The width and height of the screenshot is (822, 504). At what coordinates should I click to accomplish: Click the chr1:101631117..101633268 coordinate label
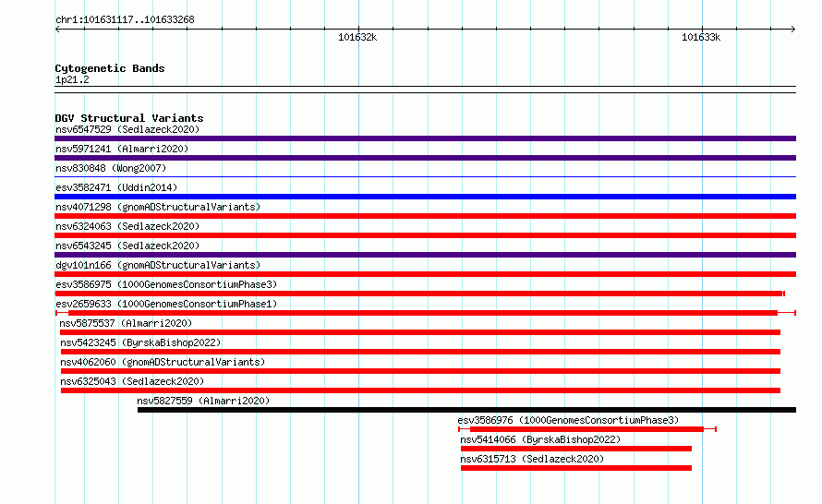pyautogui.click(x=125, y=19)
